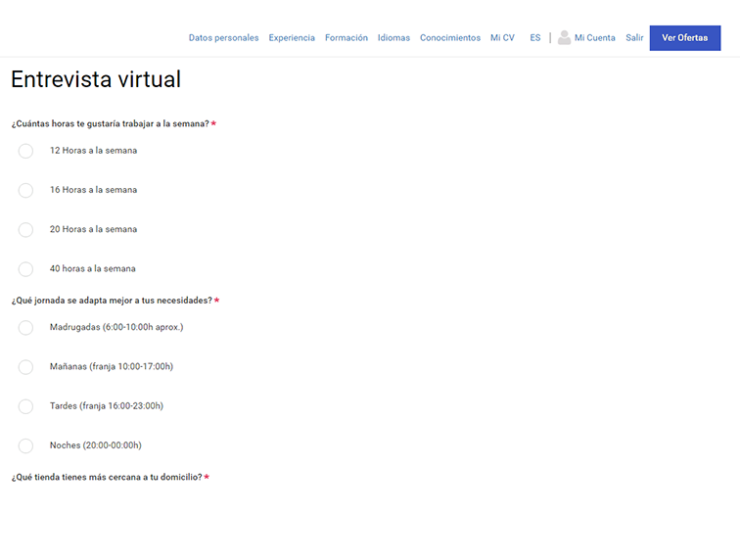Open the ES language selector
740x560 pixels.
[x=534, y=38]
